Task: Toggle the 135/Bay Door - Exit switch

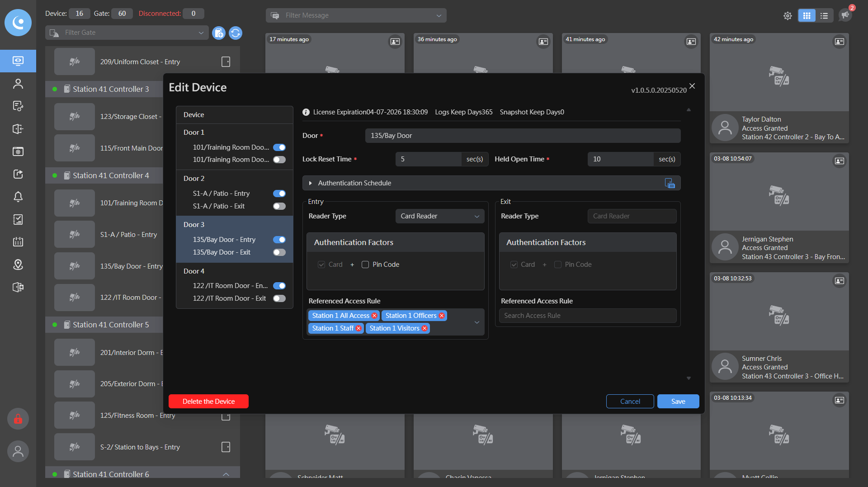Action: [x=279, y=252]
